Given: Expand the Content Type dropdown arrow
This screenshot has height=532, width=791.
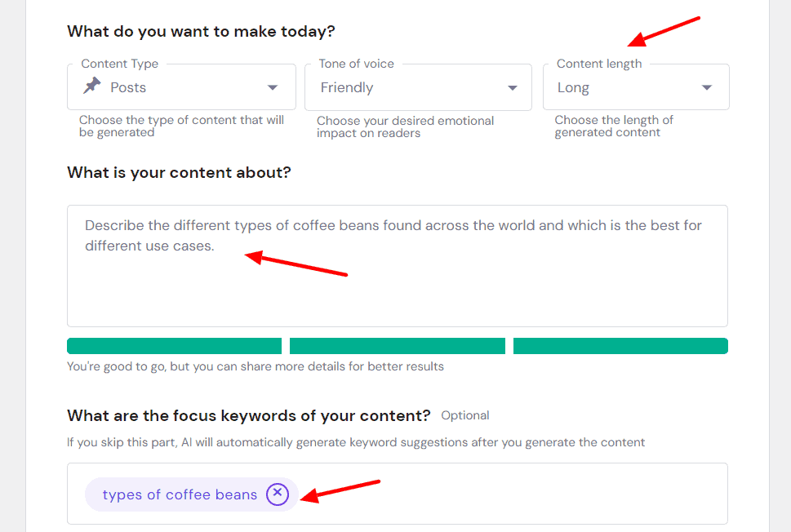Looking at the screenshot, I should click(273, 88).
